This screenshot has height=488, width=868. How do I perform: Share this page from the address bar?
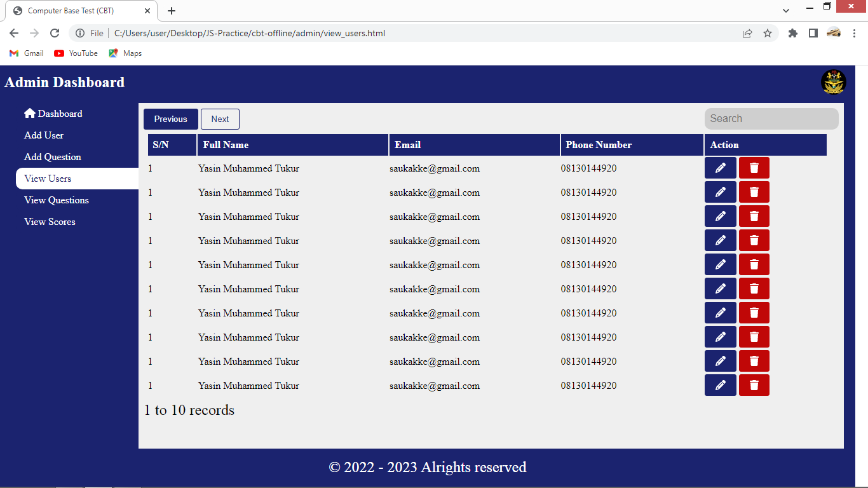(x=747, y=33)
